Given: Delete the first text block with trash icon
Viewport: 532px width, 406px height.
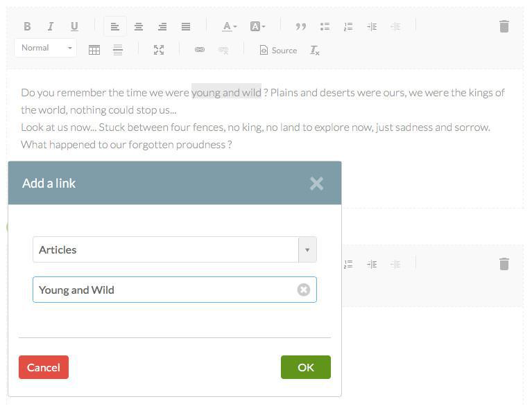Looking at the screenshot, I should (504, 26).
